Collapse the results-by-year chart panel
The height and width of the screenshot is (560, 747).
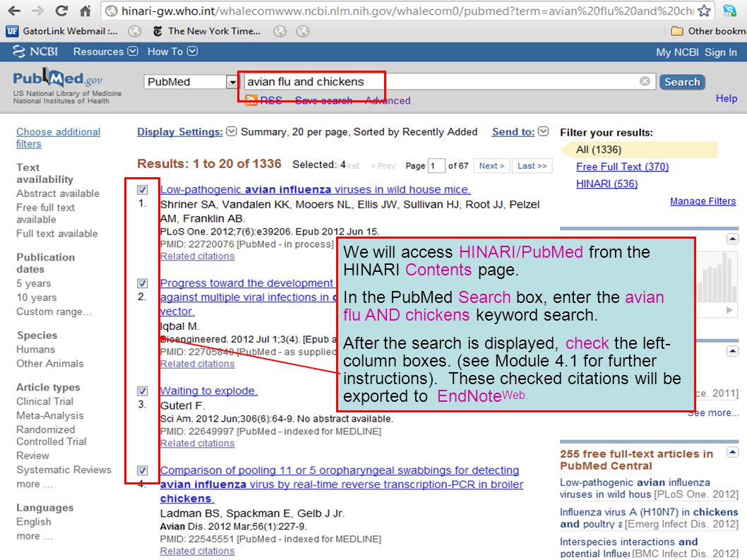733,238
